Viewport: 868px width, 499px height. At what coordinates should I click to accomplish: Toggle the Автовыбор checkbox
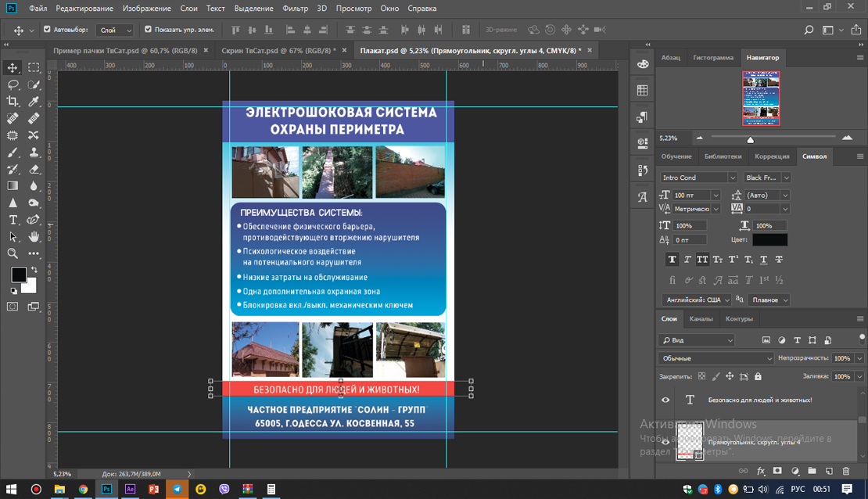47,30
